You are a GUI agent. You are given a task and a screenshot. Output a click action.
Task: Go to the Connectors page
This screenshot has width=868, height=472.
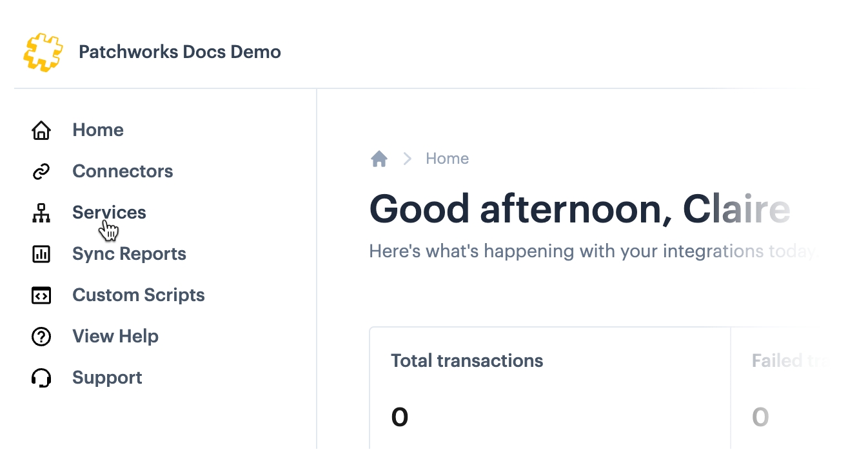click(123, 172)
